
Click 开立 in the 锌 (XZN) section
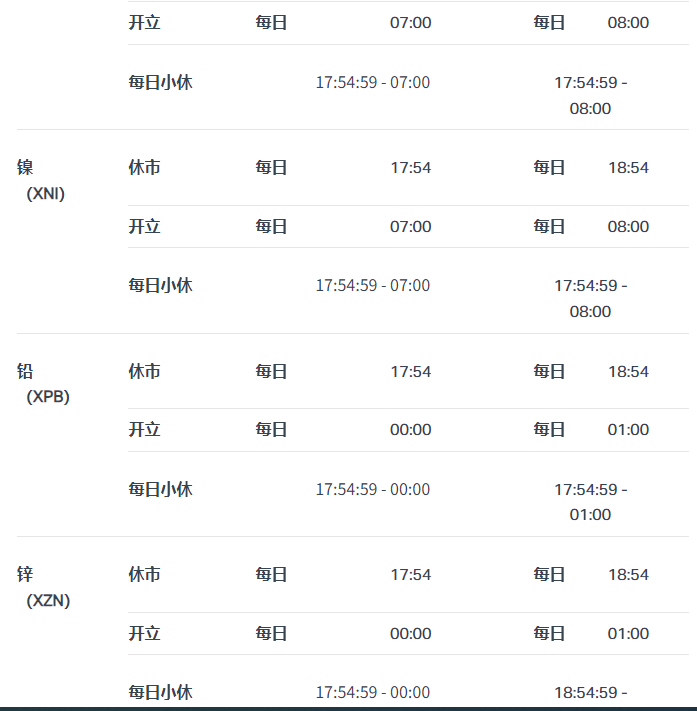[x=144, y=634]
